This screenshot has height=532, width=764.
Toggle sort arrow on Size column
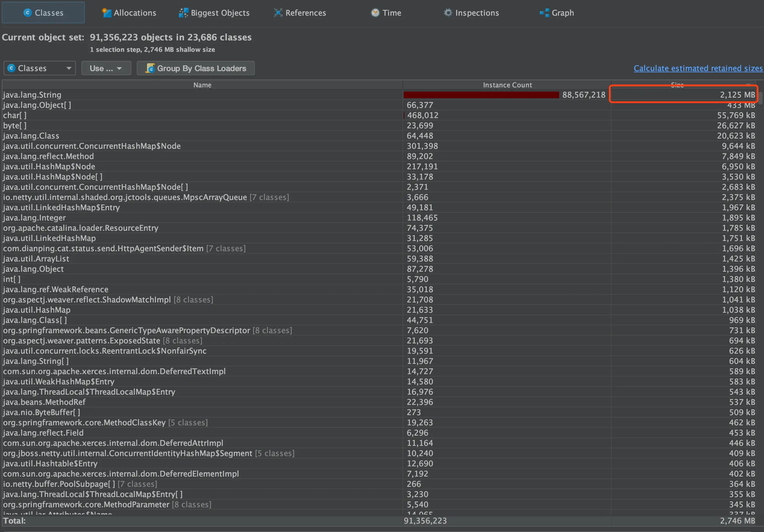[x=748, y=85]
